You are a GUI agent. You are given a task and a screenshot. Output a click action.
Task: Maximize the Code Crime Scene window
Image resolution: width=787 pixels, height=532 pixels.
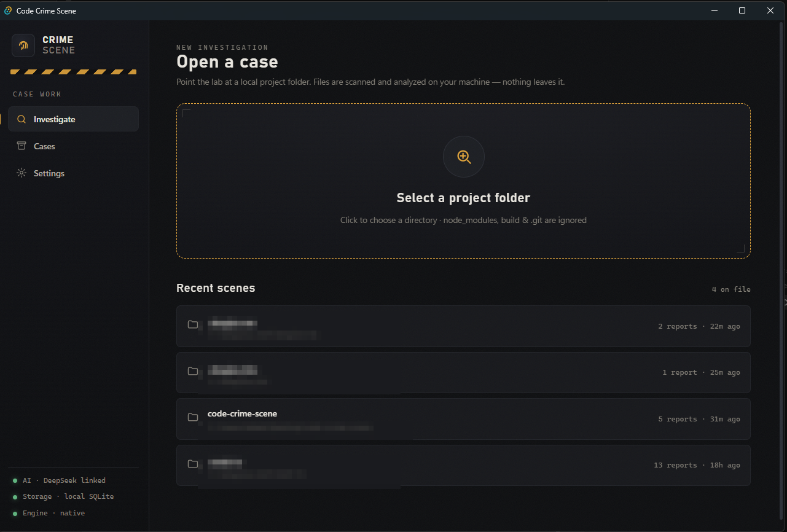(x=742, y=10)
